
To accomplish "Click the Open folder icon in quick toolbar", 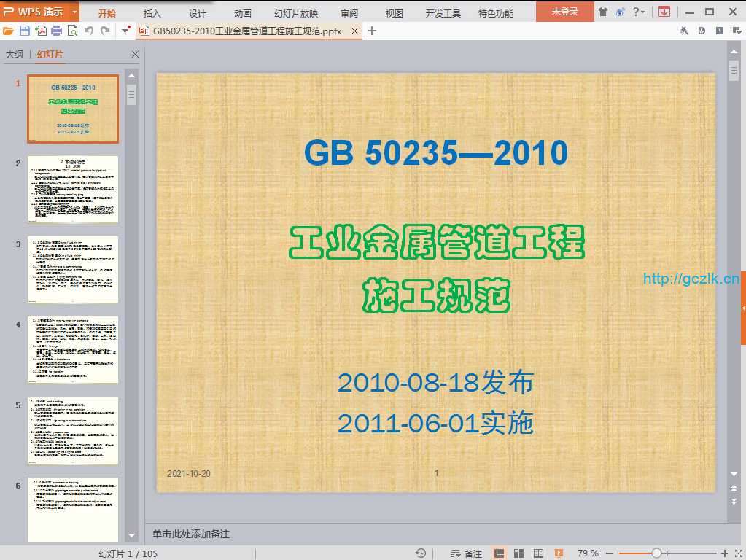I will pos(9,31).
